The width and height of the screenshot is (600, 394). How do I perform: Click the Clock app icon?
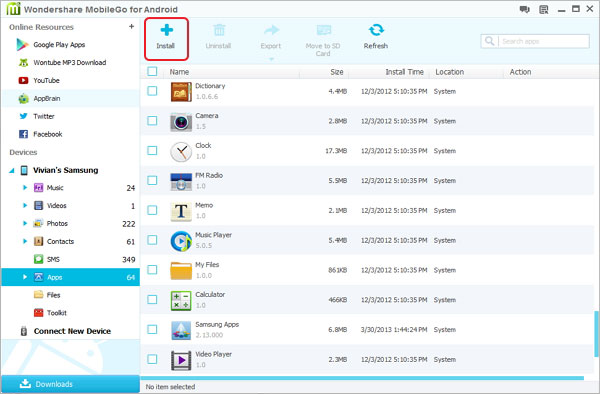click(x=181, y=151)
